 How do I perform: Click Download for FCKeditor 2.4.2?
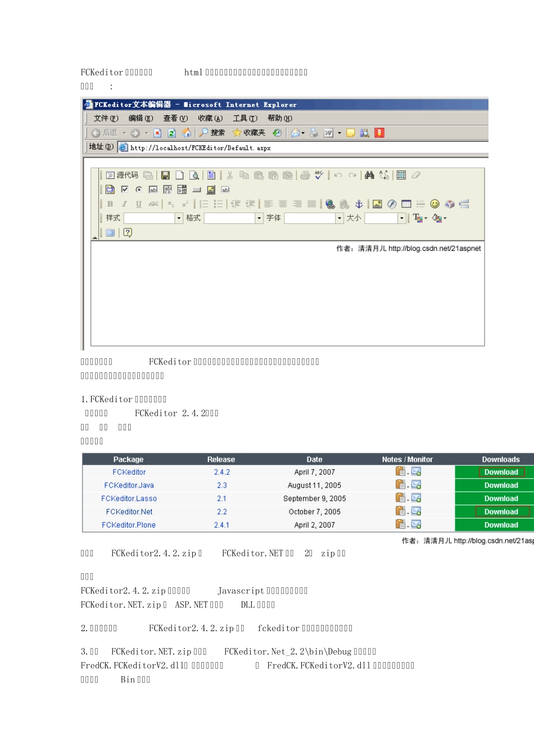[x=501, y=472]
